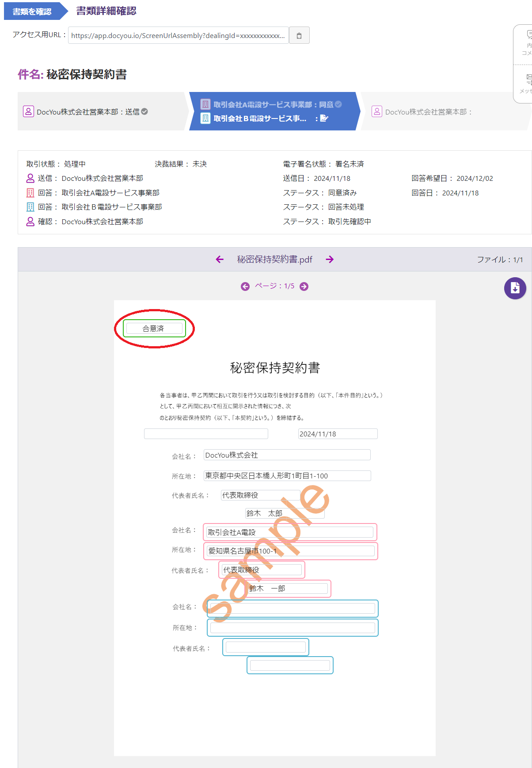The height and width of the screenshot is (768, 532).
Task: Click the status text 取引先確認中
Action: (x=350, y=222)
